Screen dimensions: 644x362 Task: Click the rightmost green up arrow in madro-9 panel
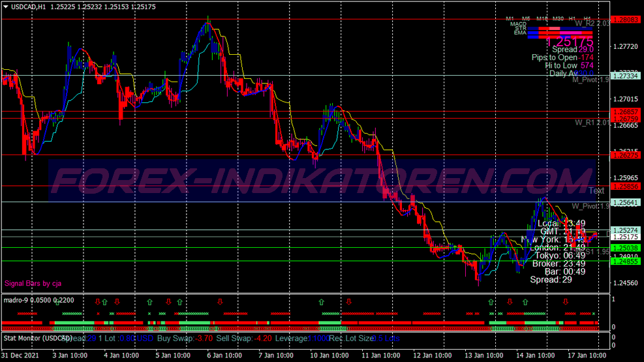525,302
